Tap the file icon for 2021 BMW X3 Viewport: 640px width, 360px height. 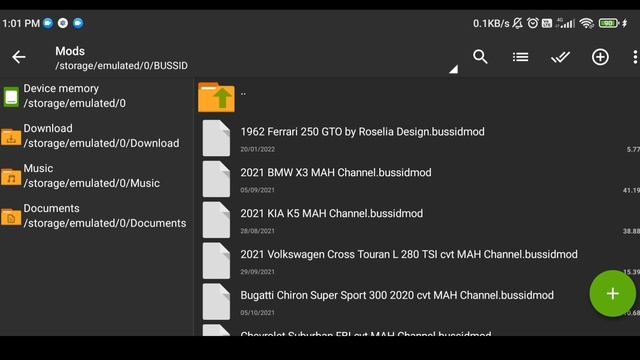216,179
